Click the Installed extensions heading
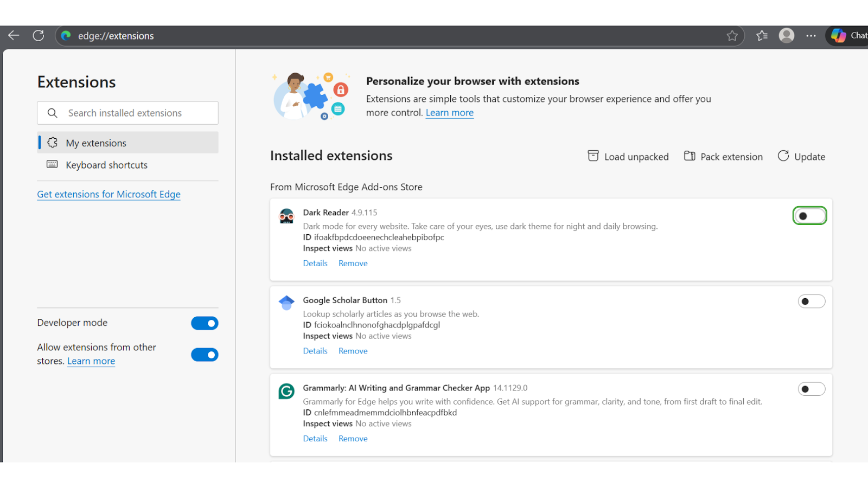Screen dimensions: 868x488 331,156
